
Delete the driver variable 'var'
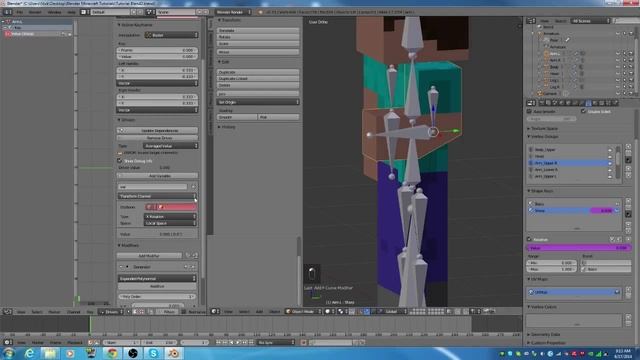click(x=193, y=187)
